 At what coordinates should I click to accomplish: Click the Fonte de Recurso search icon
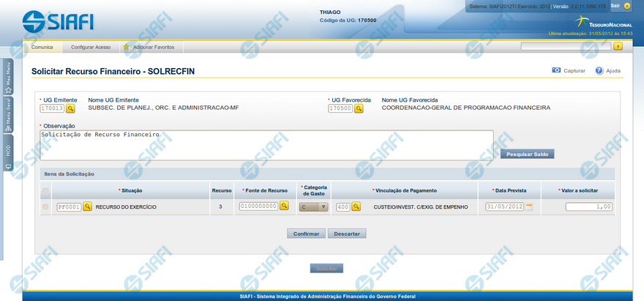click(x=284, y=207)
